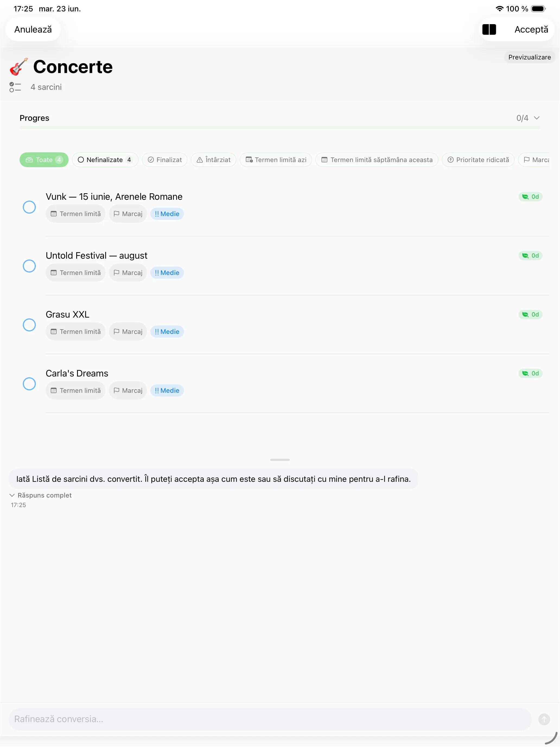Viewport: 560px width, 747px height.
Task: Tap the assistant message about converted list
Action: [213, 479]
